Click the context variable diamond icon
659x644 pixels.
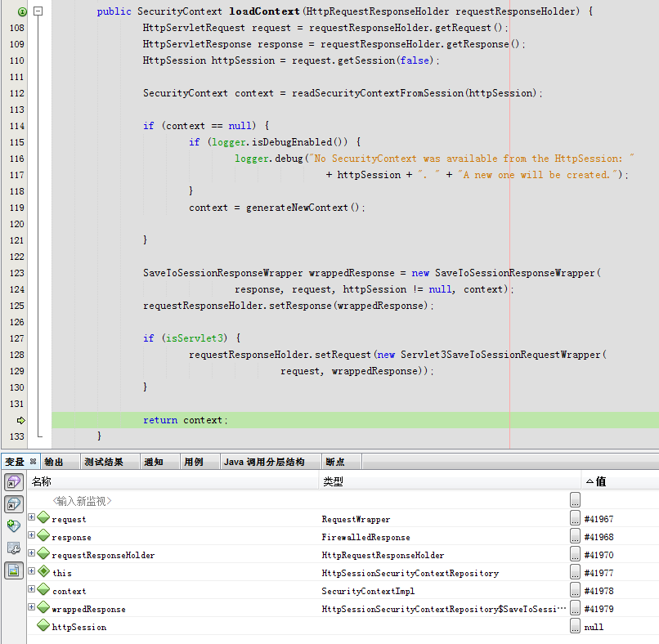[x=43, y=589]
